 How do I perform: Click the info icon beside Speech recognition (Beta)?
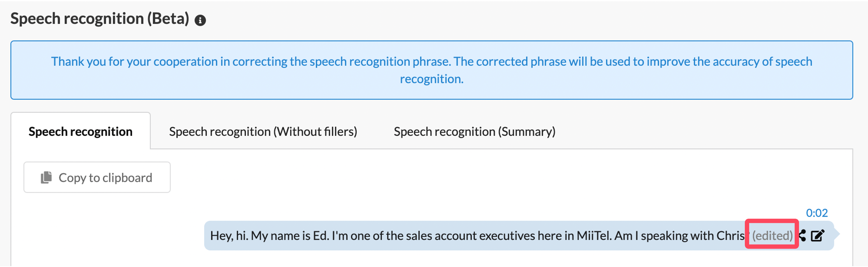200,20
